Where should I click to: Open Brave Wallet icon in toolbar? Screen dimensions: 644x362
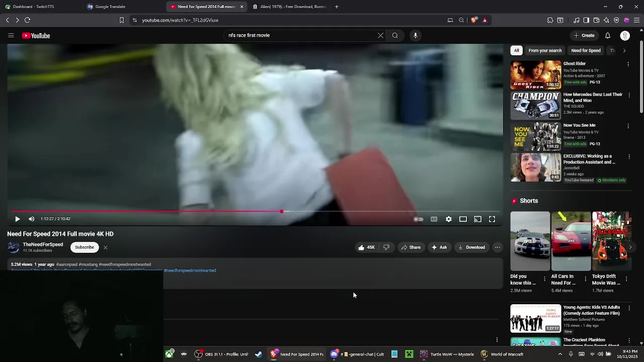[596, 20]
